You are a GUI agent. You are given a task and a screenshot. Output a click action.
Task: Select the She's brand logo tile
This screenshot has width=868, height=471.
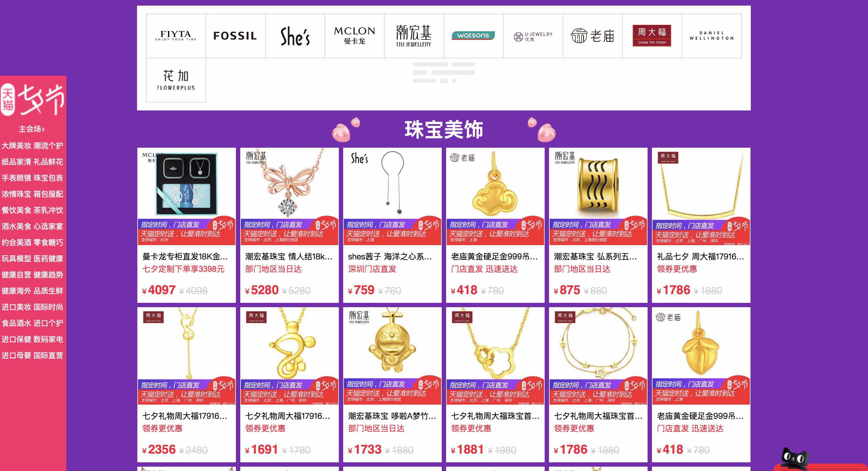click(x=295, y=36)
